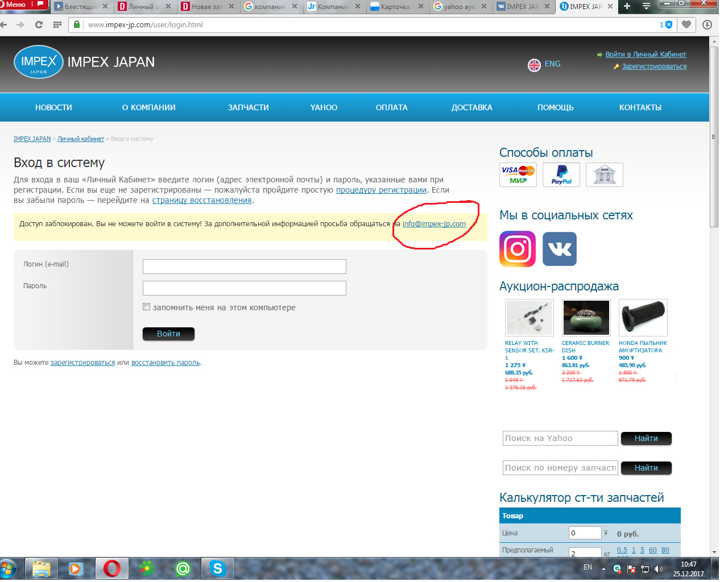Open the CERAMIC BURNER DISH thumbnail
Screen dimensions: 728x582
pyautogui.click(x=586, y=317)
